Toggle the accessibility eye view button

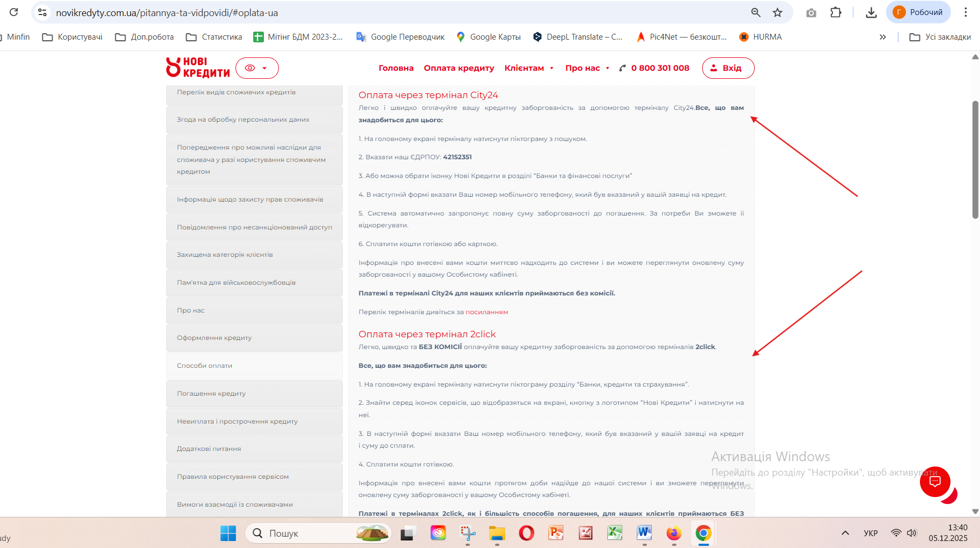257,68
